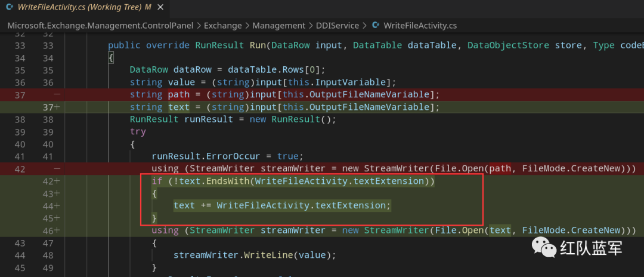Screen dimensions: 644x277
Task: Click 'text += WriteFileActivity.textExtension;' line
Action: [281, 205]
